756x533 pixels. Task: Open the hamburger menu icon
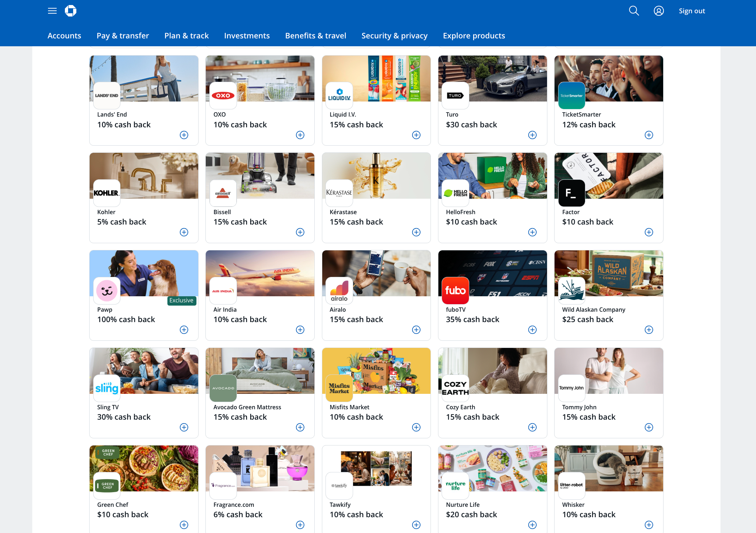[x=52, y=11]
